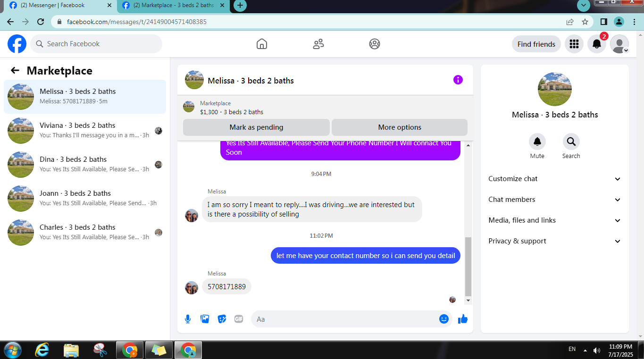
Task: Open the notifications bell icon
Action: tap(597, 44)
